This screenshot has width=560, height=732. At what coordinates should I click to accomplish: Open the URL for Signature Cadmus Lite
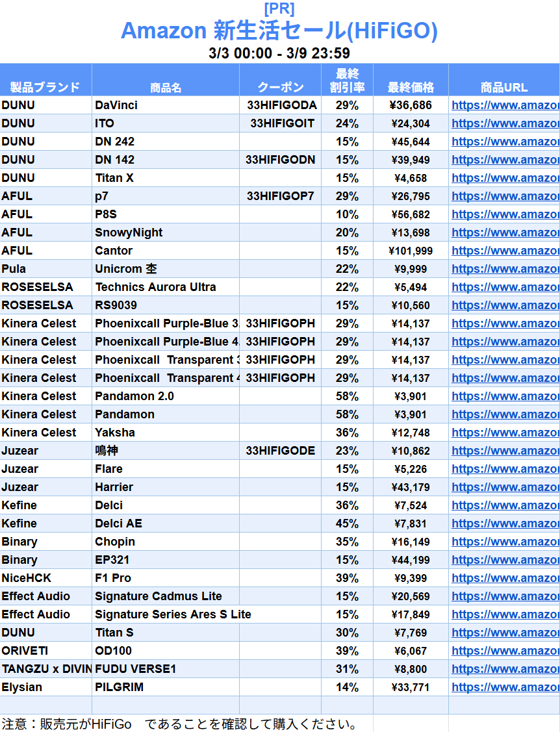[505, 596]
